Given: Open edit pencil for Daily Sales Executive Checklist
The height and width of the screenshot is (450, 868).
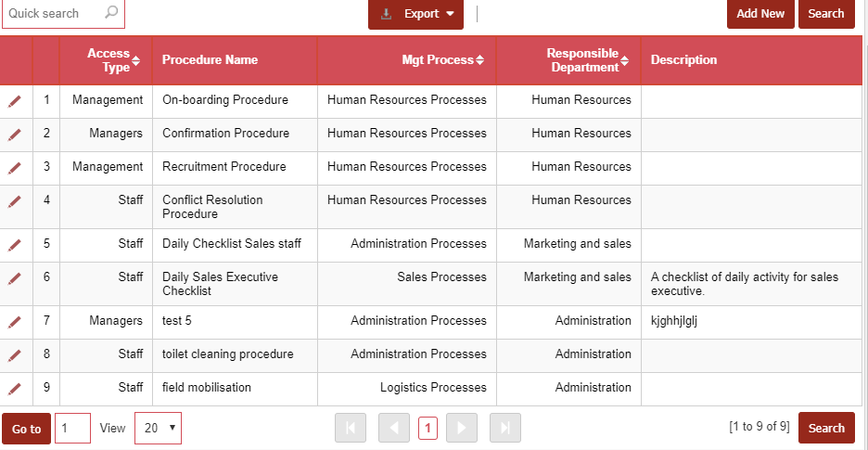Looking at the screenshot, I should click(x=15, y=278).
